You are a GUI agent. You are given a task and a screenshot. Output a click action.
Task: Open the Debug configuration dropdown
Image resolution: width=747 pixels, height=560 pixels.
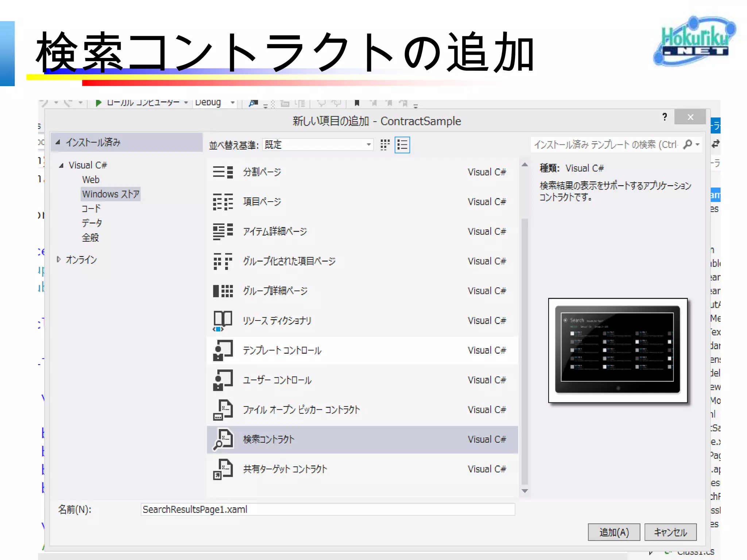pos(232,103)
